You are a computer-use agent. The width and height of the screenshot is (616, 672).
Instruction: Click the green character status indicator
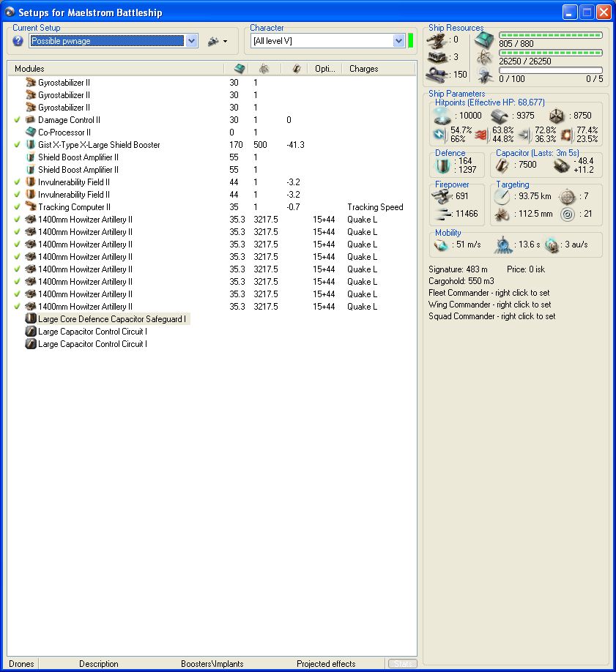pos(410,41)
